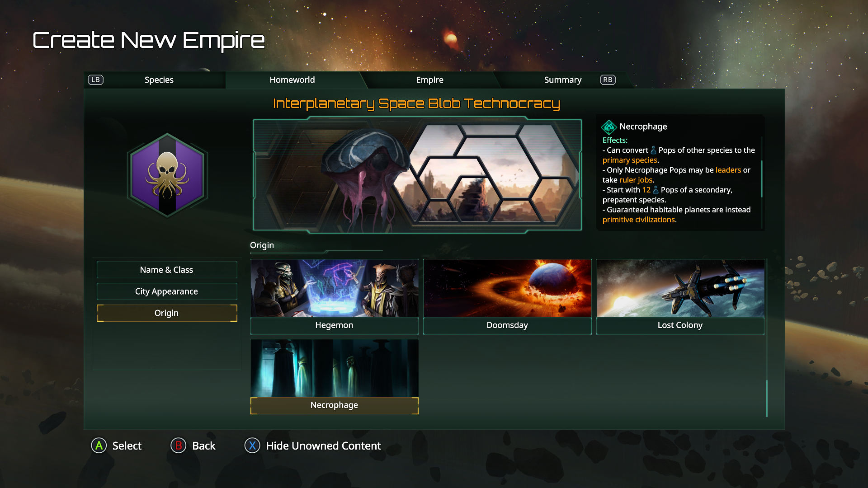The width and height of the screenshot is (868, 488).
Task: Click the 'primitive civilizations' highlighted text
Action: [638, 220]
